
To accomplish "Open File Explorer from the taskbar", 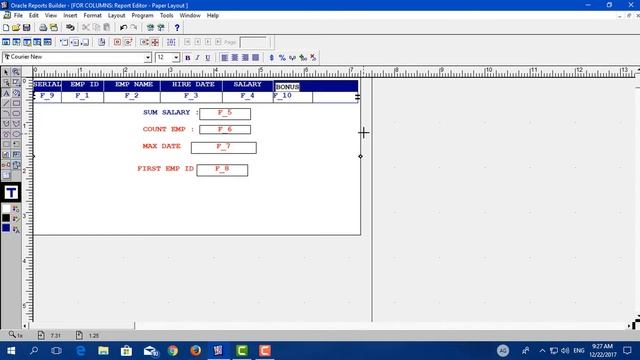I will (x=104, y=351).
